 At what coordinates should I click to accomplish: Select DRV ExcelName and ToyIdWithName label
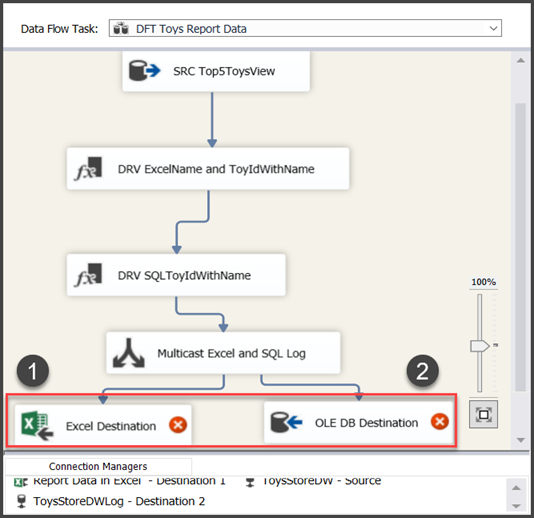(216, 169)
